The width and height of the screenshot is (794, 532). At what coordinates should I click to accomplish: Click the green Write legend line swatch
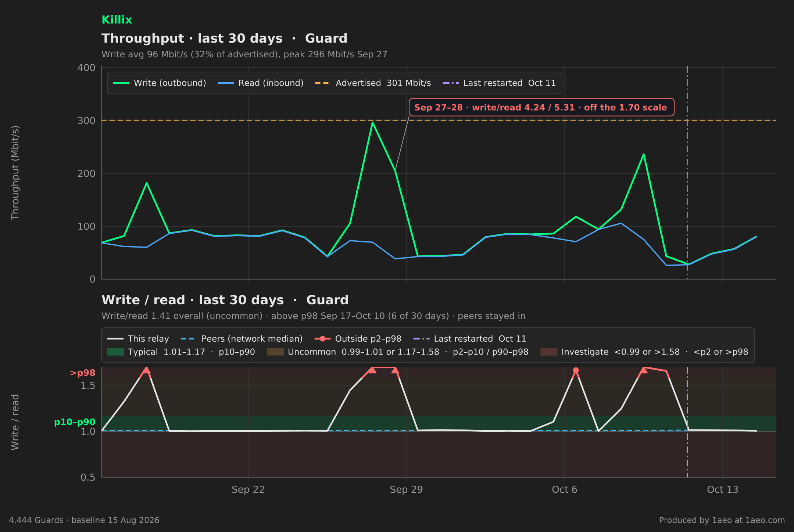pyautogui.click(x=121, y=83)
